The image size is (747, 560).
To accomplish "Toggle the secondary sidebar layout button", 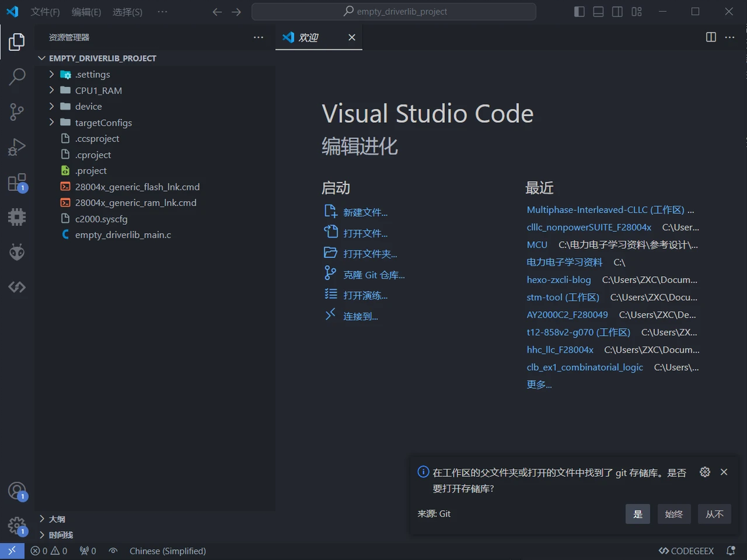I will (617, 12).
